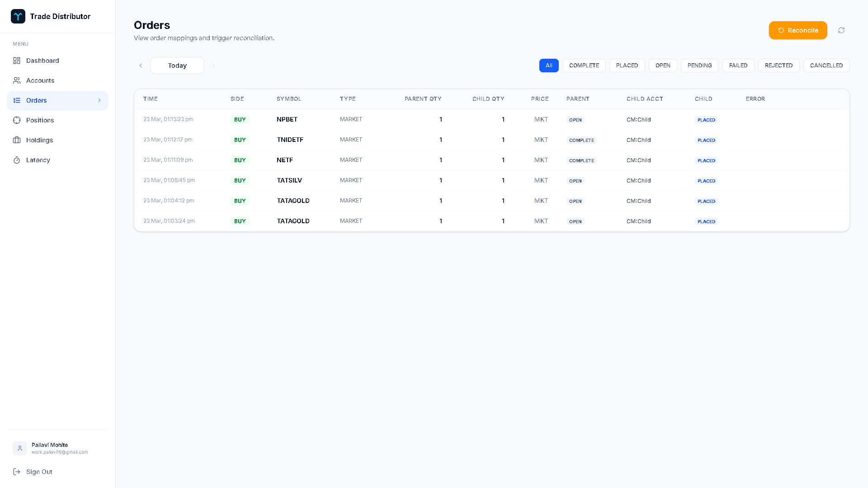Switch to the PENDING filter tab
Viewport: 868px width, 488px height.
pos(699,66)
